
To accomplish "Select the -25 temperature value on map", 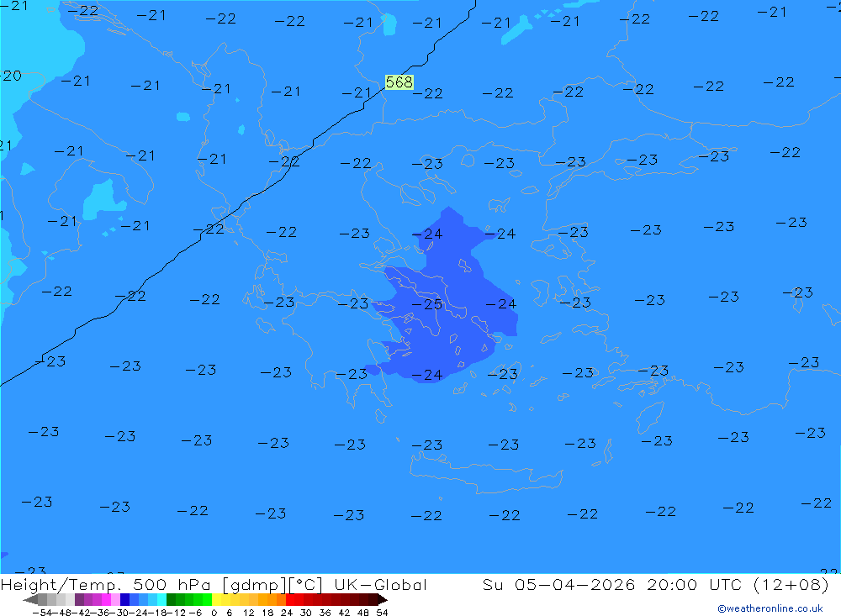I will [427, 304].
